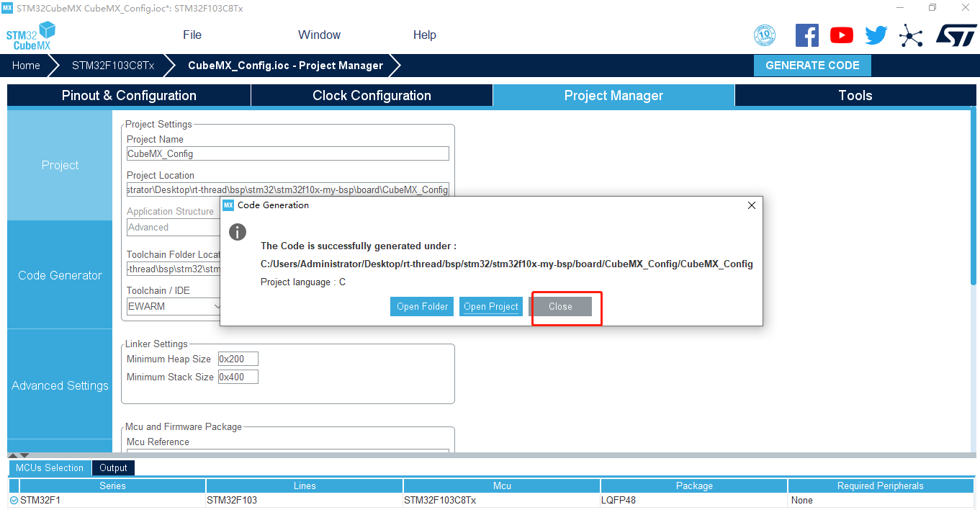The height and width of the screenshot is (510, 980).
Task: Click the Toolchain Folder Location field
Action: click(x=174, y=269)
